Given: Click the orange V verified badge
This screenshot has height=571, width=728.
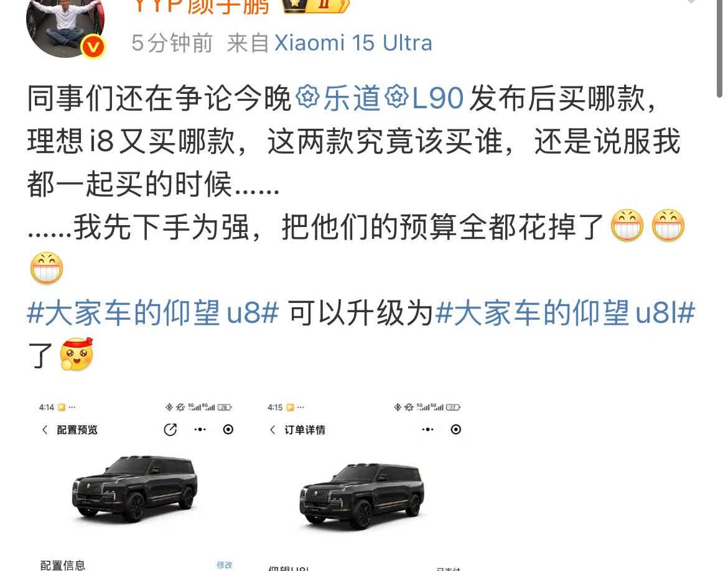Looking at the screenshot, I should (93, 47).
